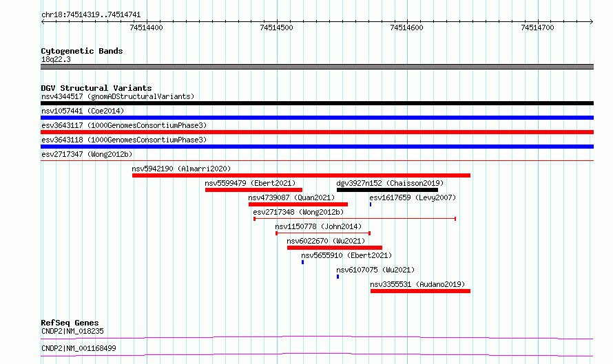Click the nsv4344517 gnomADStructuralVariants label
The height and width of the screenshot is (364, 613).
click(x=118, y=96)
